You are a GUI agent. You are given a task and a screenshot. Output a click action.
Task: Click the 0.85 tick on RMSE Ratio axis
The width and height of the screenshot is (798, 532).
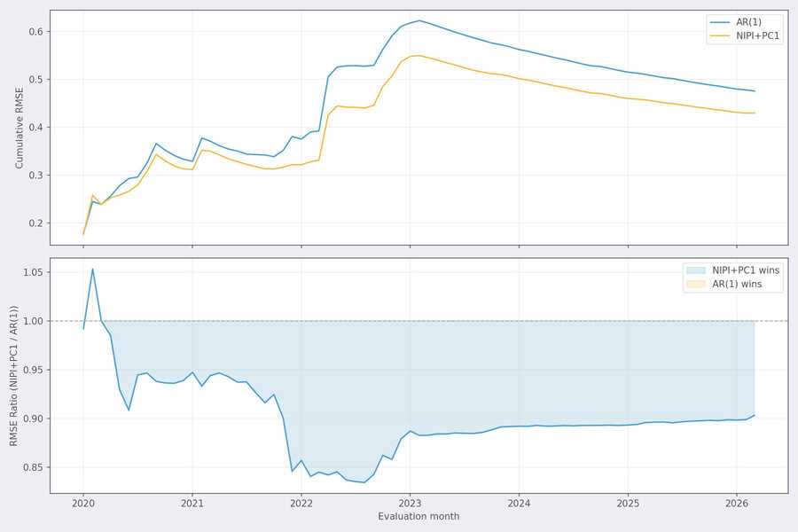(33, 467)
